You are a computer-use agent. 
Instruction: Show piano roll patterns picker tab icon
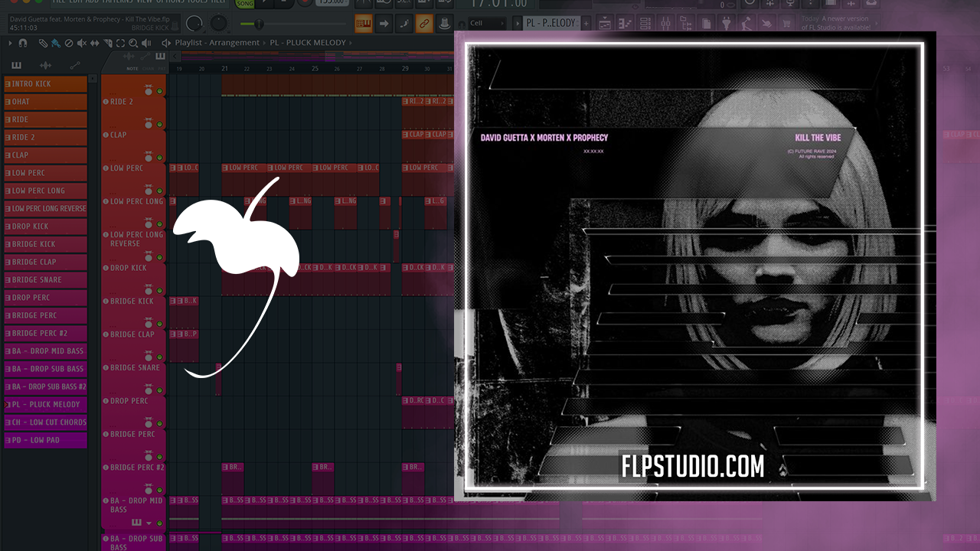point(16,66)
